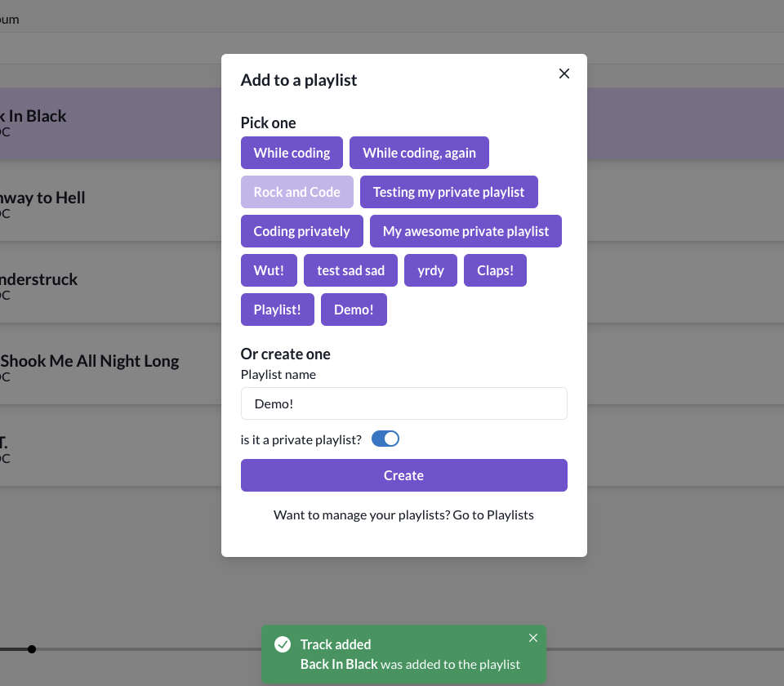
Task: Click the green checkmark icon in the notification
Action: coord(283,644)
